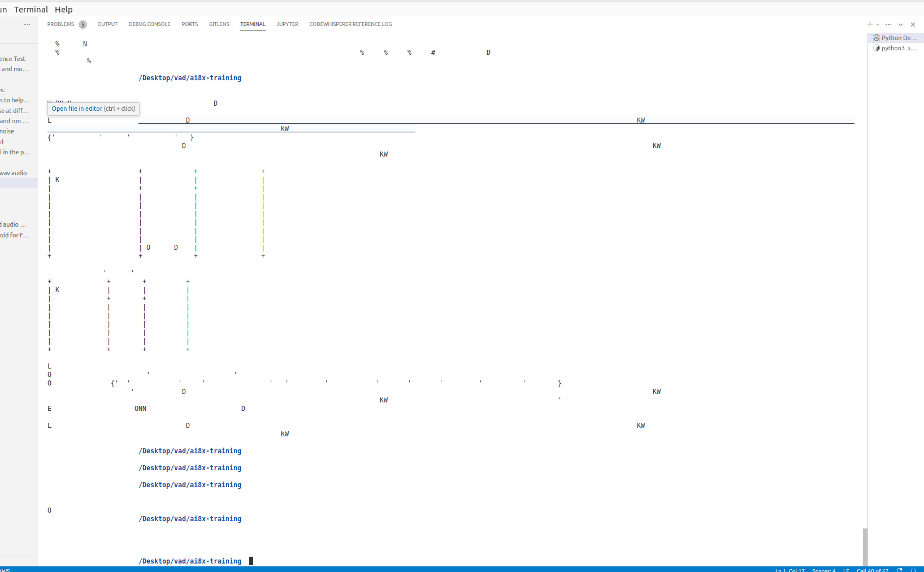Click the curly braces icon in the status bar
Image resolution: width=924 pixels, height=572 pixels.
(x=913, y=570)
